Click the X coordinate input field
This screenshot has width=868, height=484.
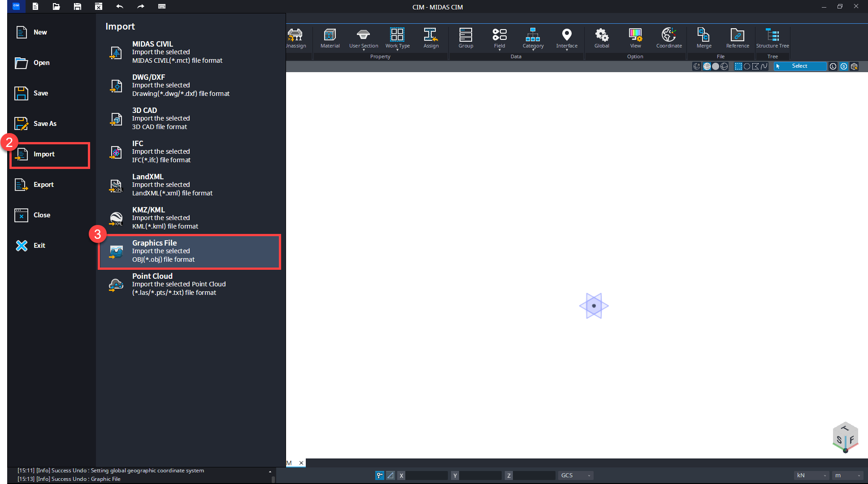click(426, 475)
